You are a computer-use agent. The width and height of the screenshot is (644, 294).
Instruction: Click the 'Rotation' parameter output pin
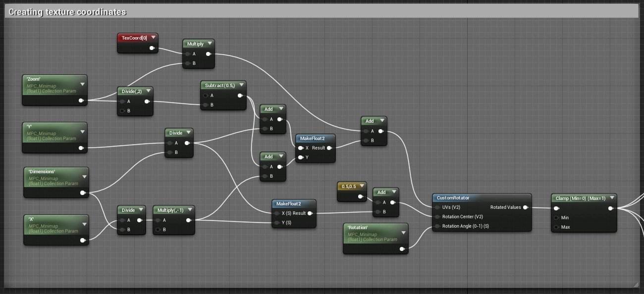click(402, 249)
